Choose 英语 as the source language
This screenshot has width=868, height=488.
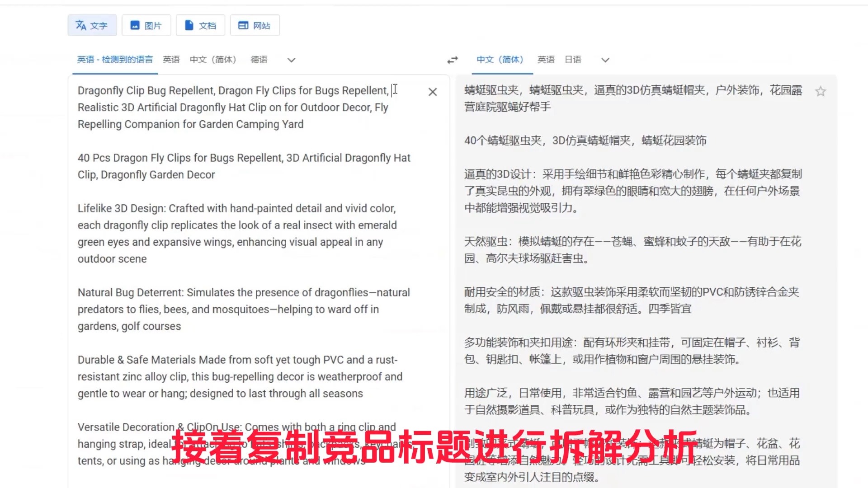point(171,60)
